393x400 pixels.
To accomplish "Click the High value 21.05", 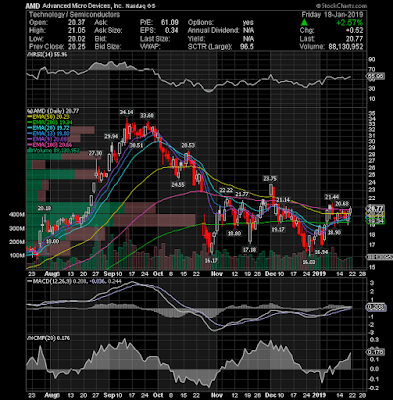I will coord(77,30).
